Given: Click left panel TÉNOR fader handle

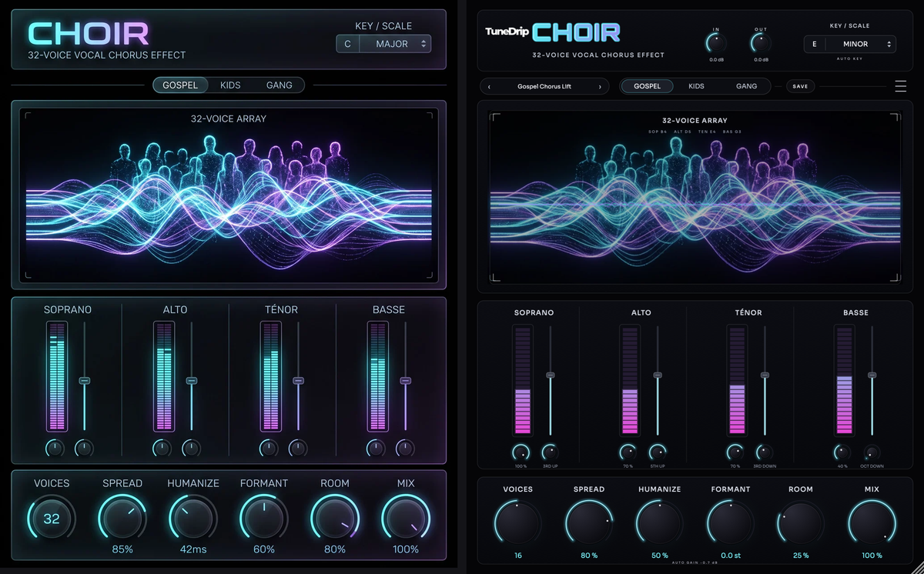Looking at the screenshot, I should 299,381.
